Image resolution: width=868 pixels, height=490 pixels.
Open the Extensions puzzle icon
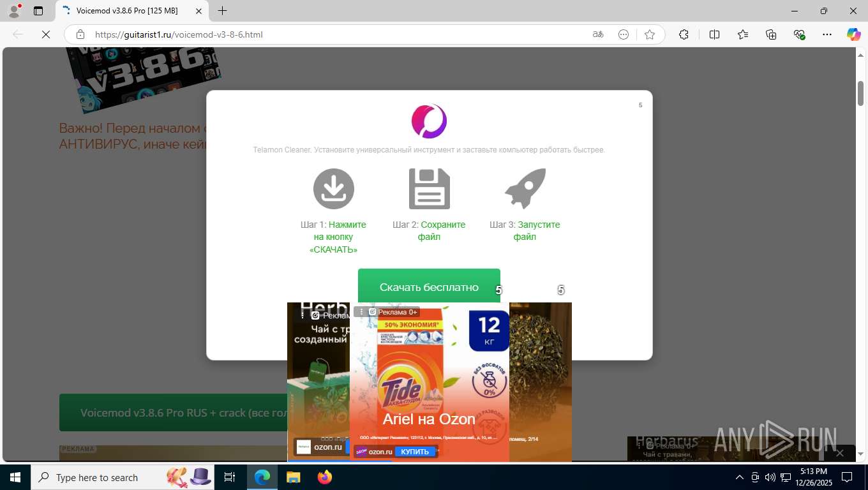[x=684, y=34]
